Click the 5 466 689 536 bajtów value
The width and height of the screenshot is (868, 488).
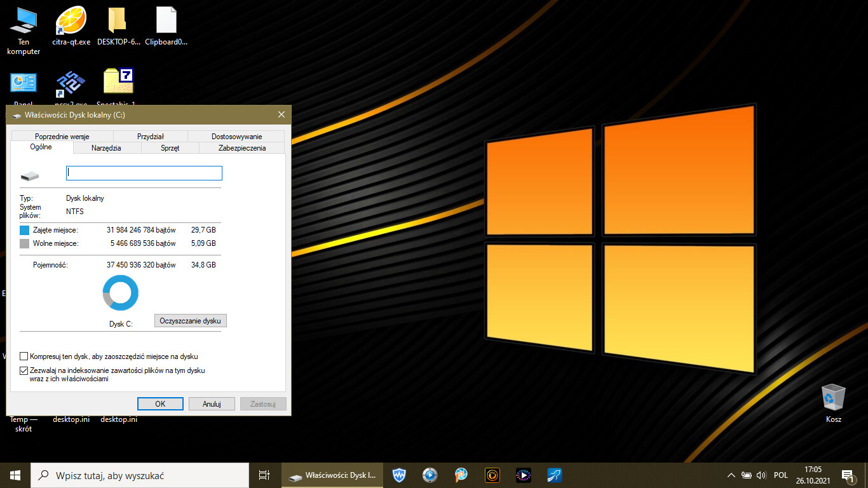(144, 243)
